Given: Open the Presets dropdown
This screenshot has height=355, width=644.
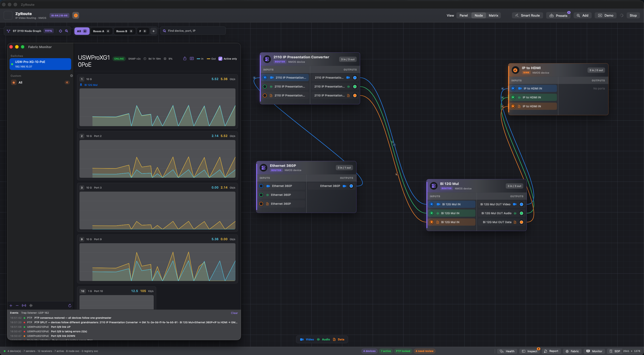Looking at the screenshot, I should point(558,15).
